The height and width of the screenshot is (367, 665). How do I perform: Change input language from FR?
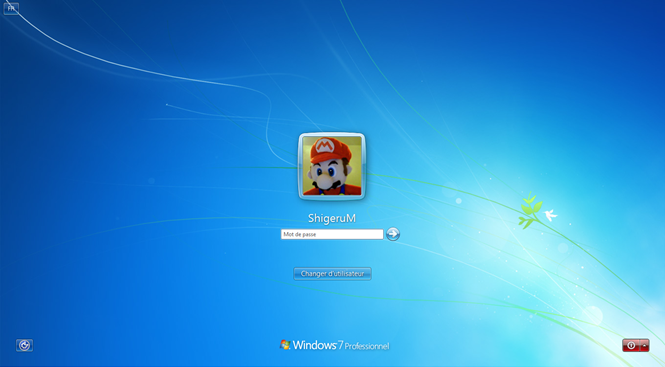(11, 8)
